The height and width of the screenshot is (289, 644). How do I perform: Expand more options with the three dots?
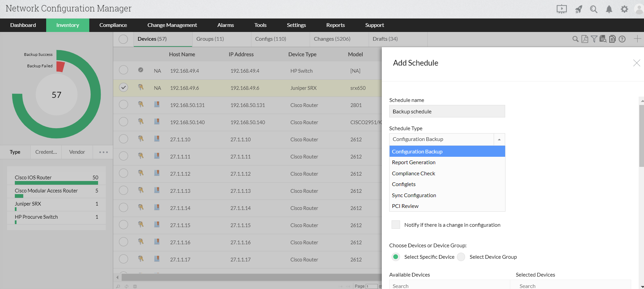pos(103,152)
